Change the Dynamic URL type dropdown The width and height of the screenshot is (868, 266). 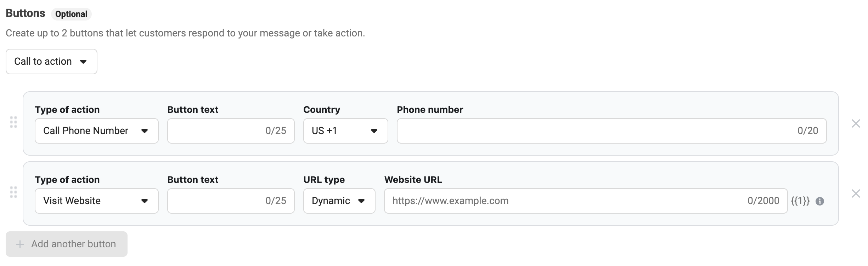(339, 201)
